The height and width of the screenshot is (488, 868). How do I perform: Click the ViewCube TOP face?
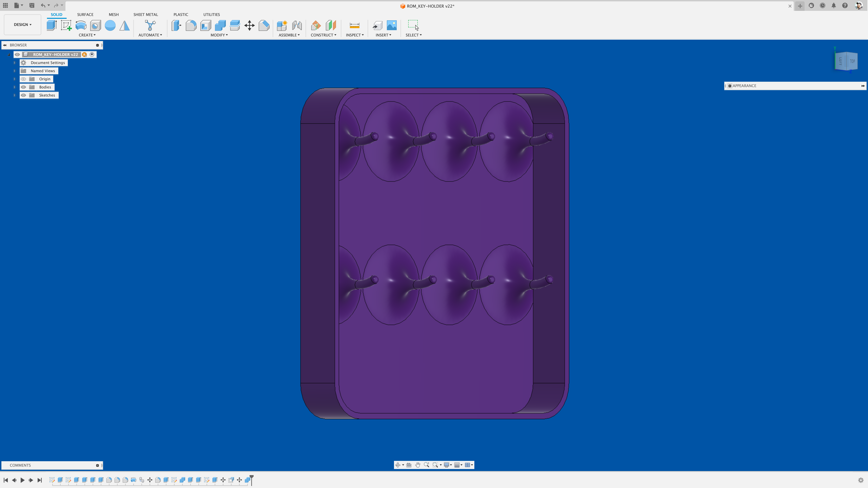[x=852, y=61]
